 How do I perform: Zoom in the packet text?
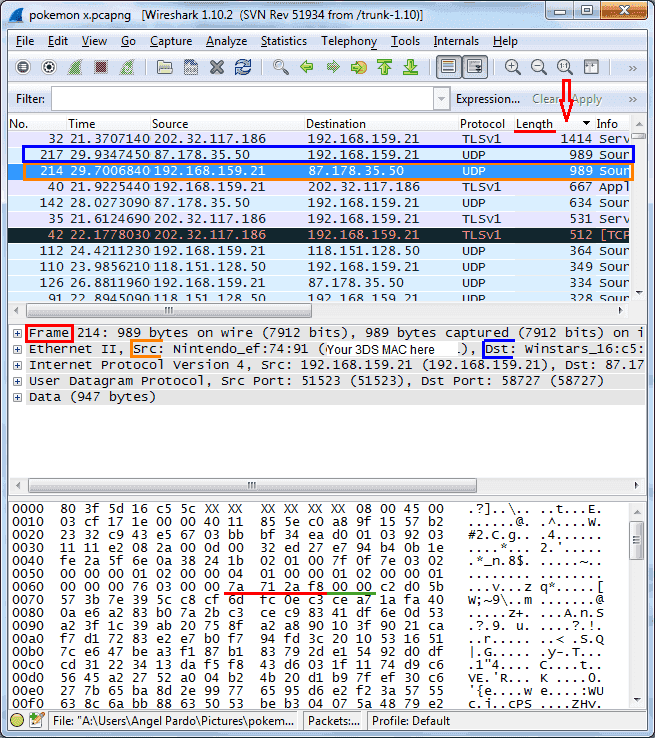[512, 67]
